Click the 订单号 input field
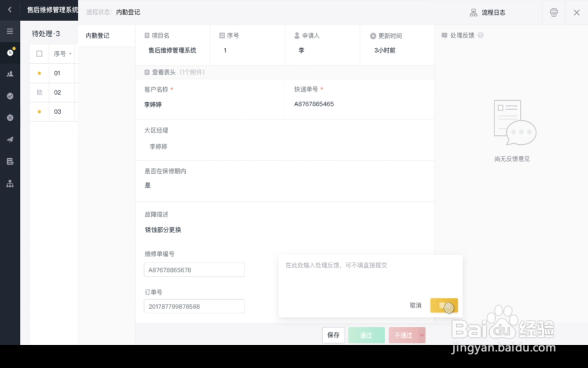The width and height of the screenshot is (588, 368). tap(194, 306)
